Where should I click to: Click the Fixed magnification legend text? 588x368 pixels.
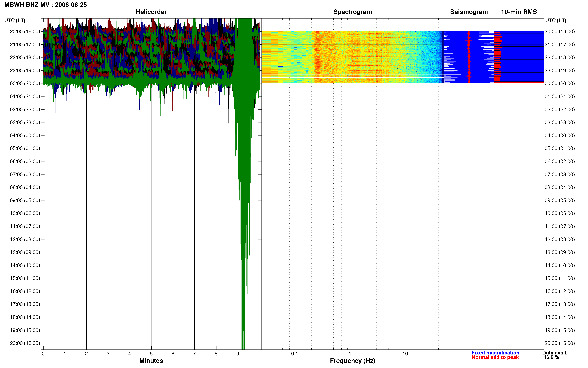pyautogui.click(x=495, y=353)
